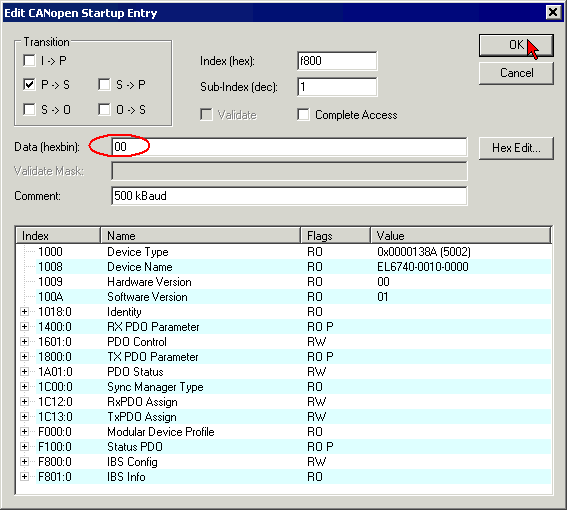Expand the F100:0 Status PDO entry
Screen dimensions: 567x510
[24, 447]
